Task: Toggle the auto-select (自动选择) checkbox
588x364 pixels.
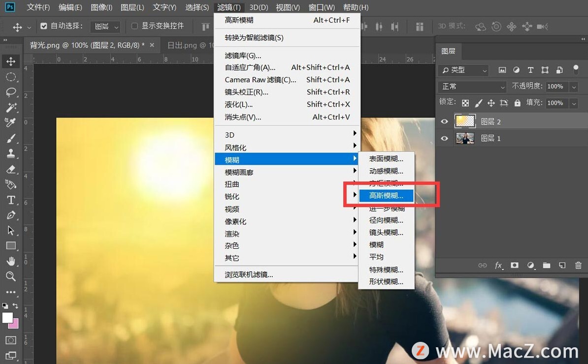Action: [x=44, y=26]
